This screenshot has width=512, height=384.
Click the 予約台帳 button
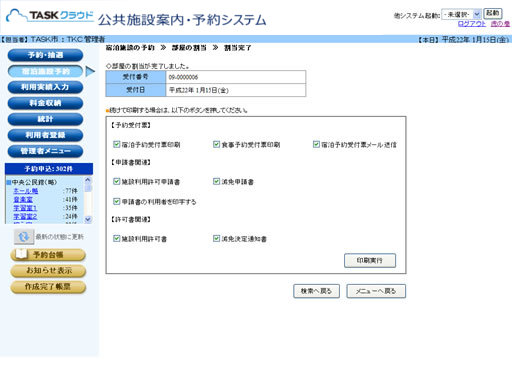pyautogui.click(x=48, y=255)
